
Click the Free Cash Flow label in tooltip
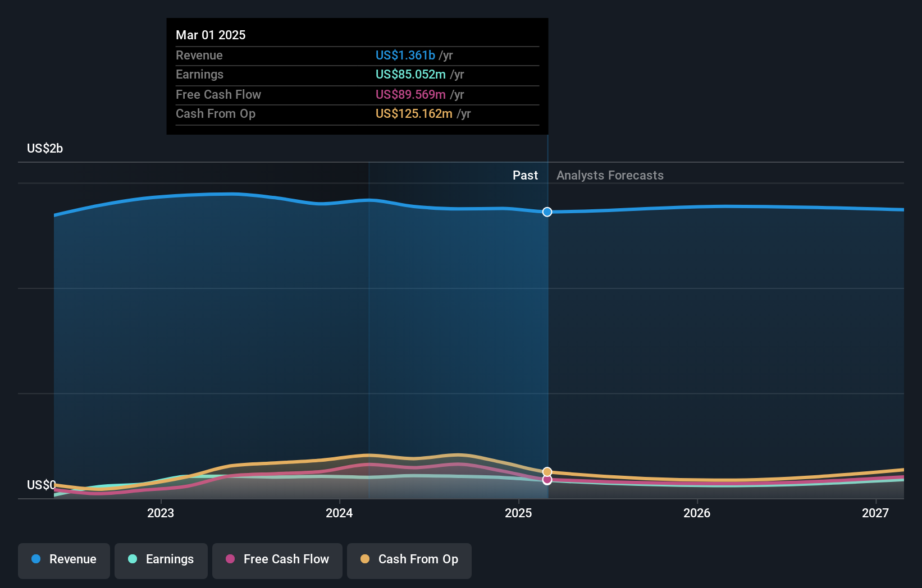tap(218, 95)
